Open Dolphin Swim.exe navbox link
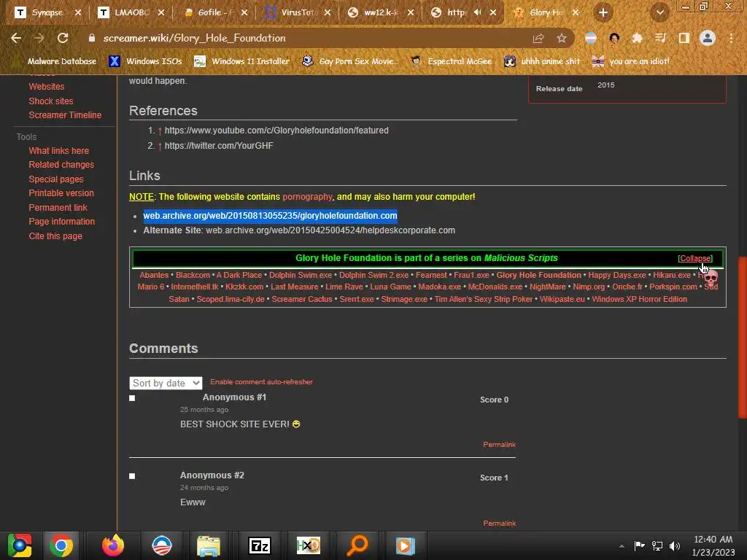Image resolution: width=747 pixels, height=560 pixels. (x=300, y=275)
